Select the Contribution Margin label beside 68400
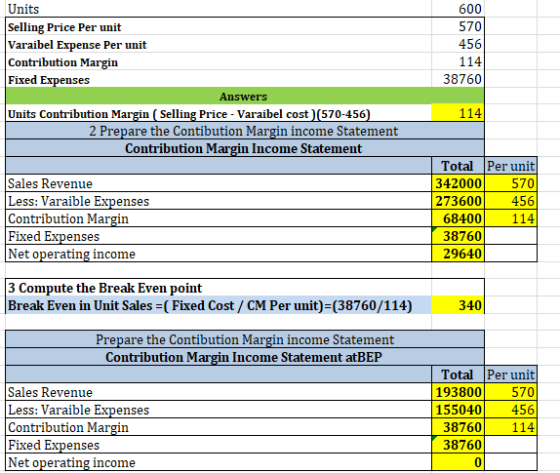The image size is (560, 473). (x=68, y=219)
